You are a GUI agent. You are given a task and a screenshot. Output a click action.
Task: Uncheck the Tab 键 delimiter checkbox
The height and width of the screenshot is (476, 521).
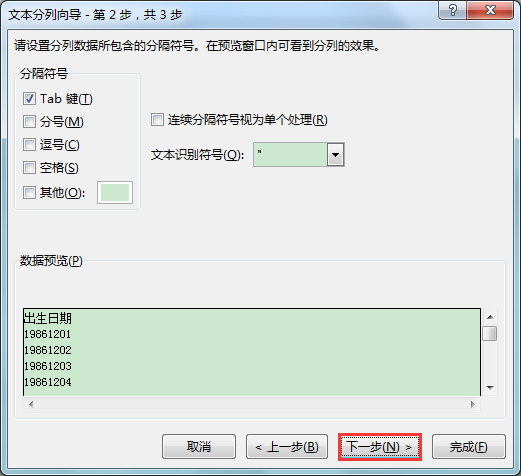(29, 99)
